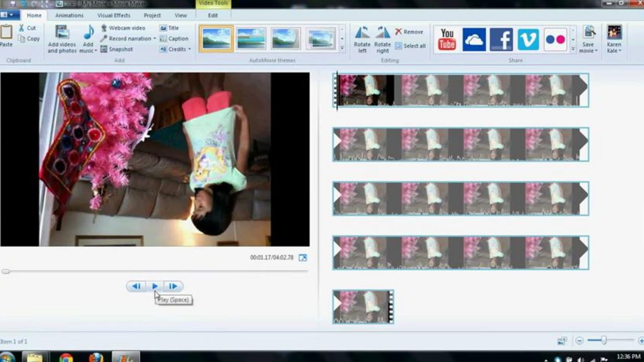Click the Add music note icon
The image size is (644, 362).
click(89, 32)
